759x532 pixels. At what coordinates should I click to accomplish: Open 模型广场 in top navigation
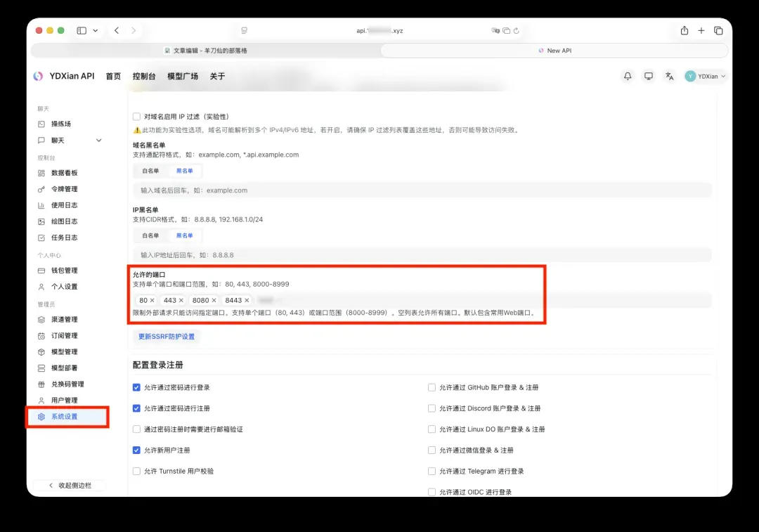(183, 76)
